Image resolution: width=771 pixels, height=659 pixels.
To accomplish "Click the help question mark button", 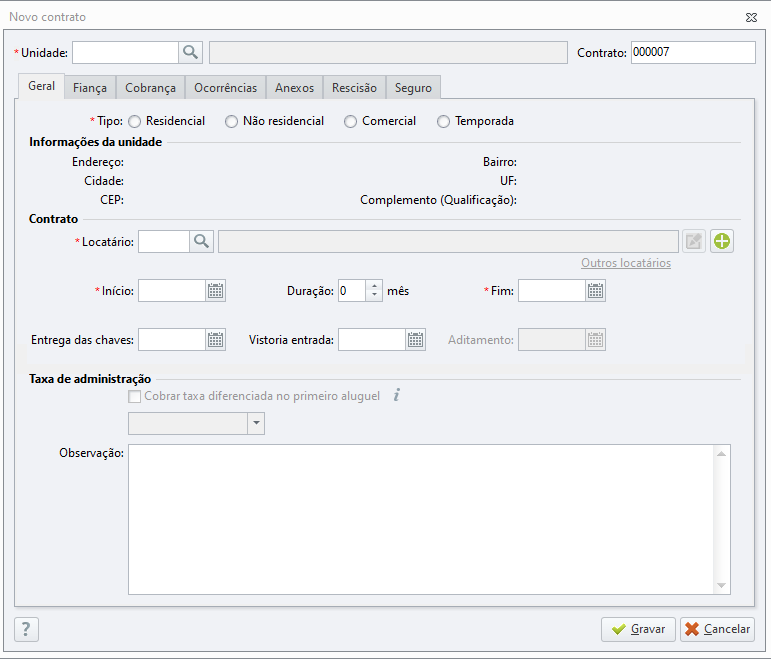I will coord(26,629).
